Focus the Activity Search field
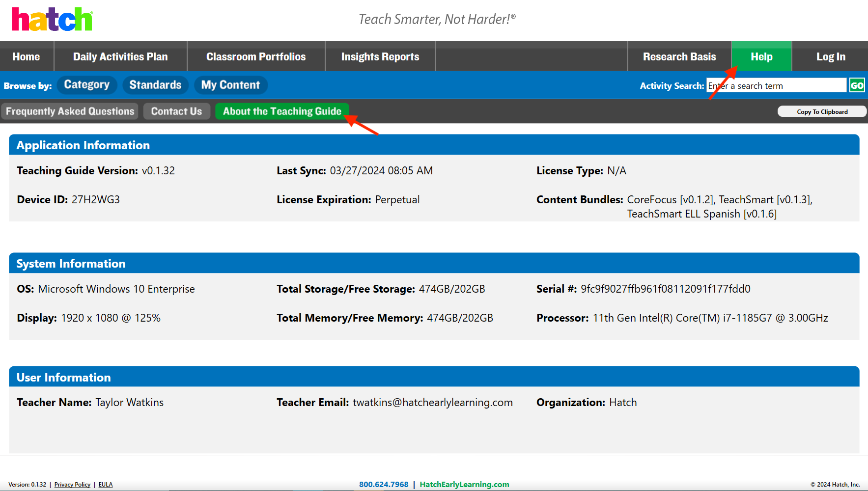 [776, 85]
